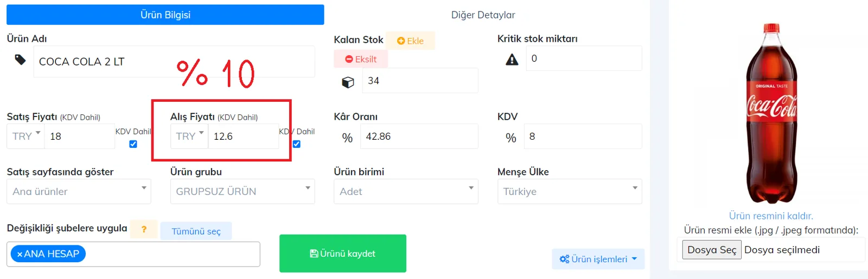This screenshot has width=868, height=279.
Task: Click the product tag icon beside Ürün Adı
Action: [20, 60]
